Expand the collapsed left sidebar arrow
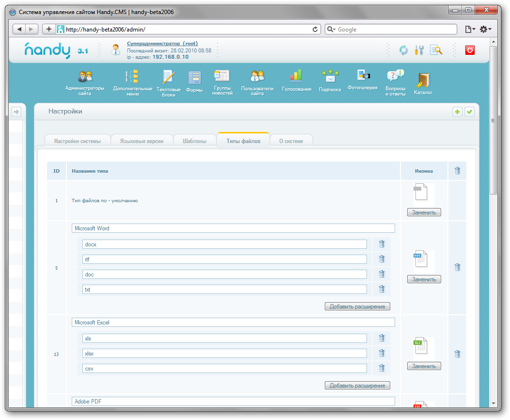This screenshot has width=510, height=420. pyautogui.click(x=16, y=112)
